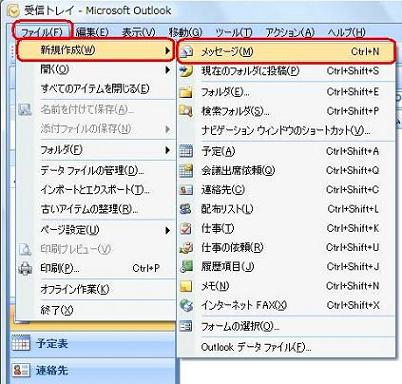Click the Ctrl+Shift+K shortcut text

tap(353, 228)
